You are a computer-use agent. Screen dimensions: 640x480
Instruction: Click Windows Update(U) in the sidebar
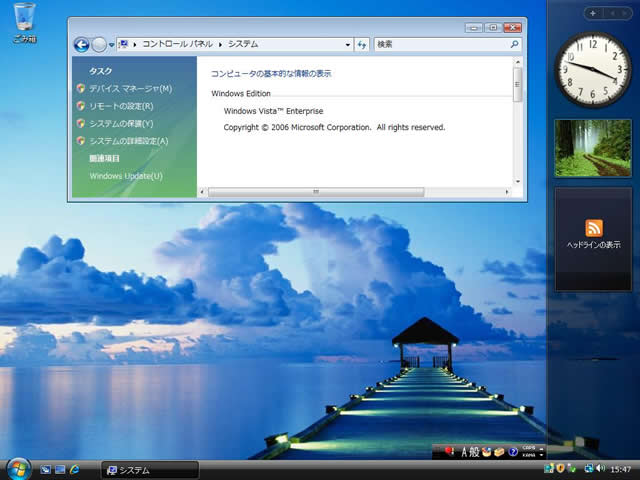coord(126,176)
